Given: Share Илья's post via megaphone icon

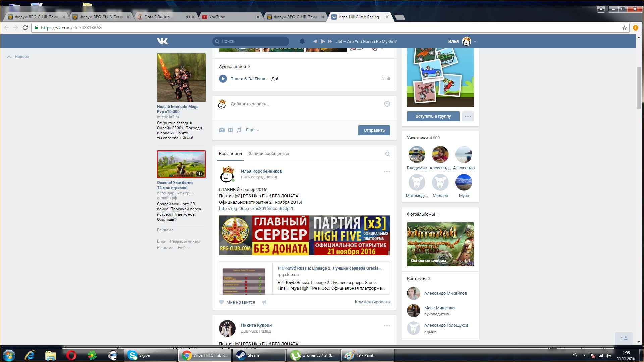Looking at the screenshot, I should (264, 302).
